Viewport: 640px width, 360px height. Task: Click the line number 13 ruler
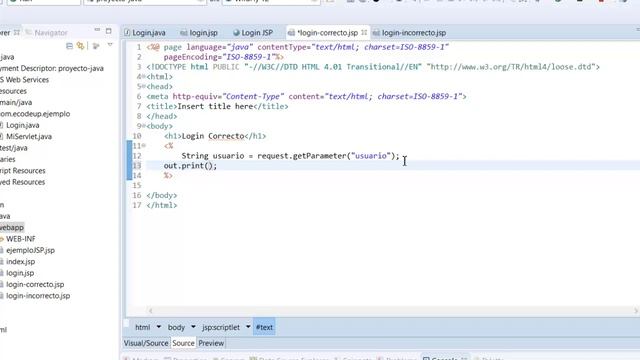[x=137, y=166]
